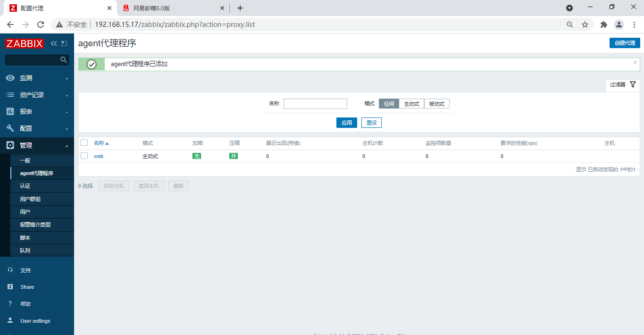Open the 用户 submenu item
644x335 pixels.
(x=42, y=212)
